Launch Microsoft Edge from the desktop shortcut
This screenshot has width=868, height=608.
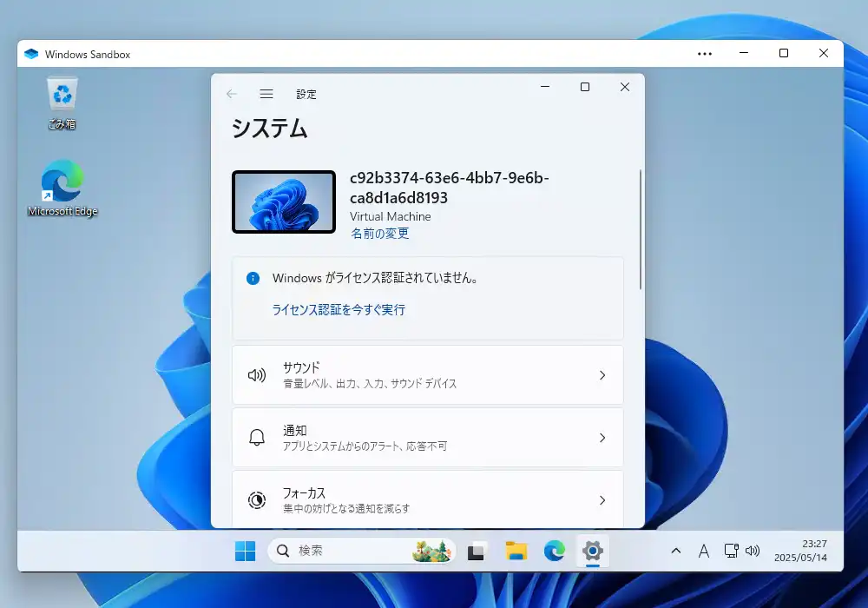pyautogui.click(x=62, y=188)
